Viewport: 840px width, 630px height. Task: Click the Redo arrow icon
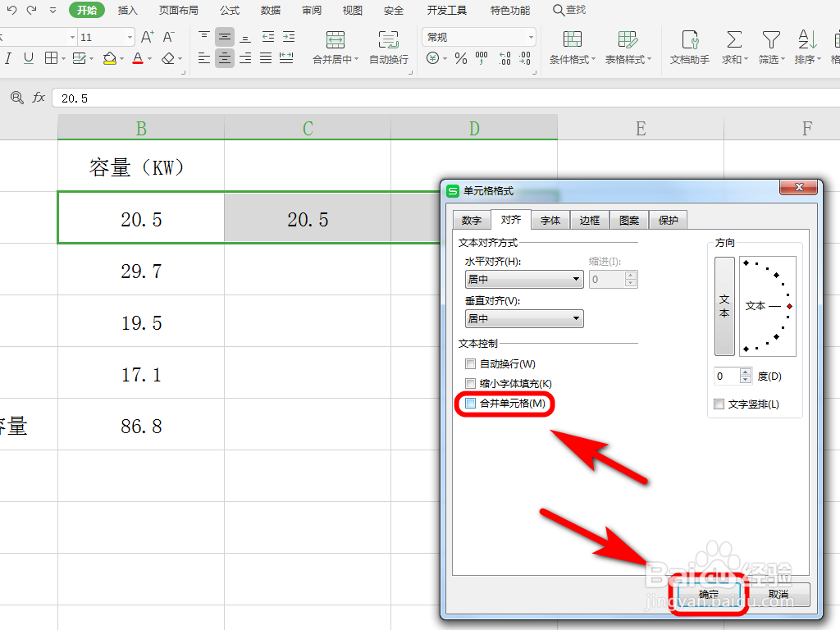click(x=32, y=10)
